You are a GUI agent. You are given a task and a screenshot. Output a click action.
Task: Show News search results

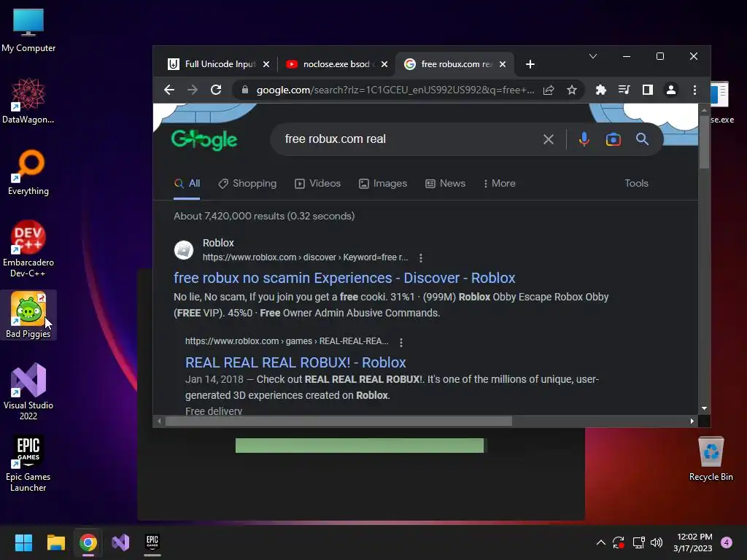(x=445, y=183)
